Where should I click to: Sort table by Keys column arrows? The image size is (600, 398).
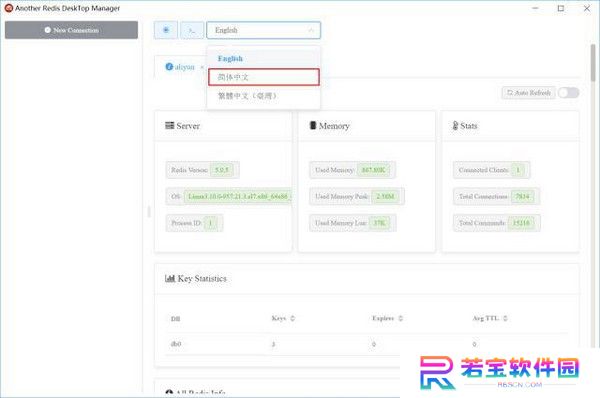(x=292, y=318)
